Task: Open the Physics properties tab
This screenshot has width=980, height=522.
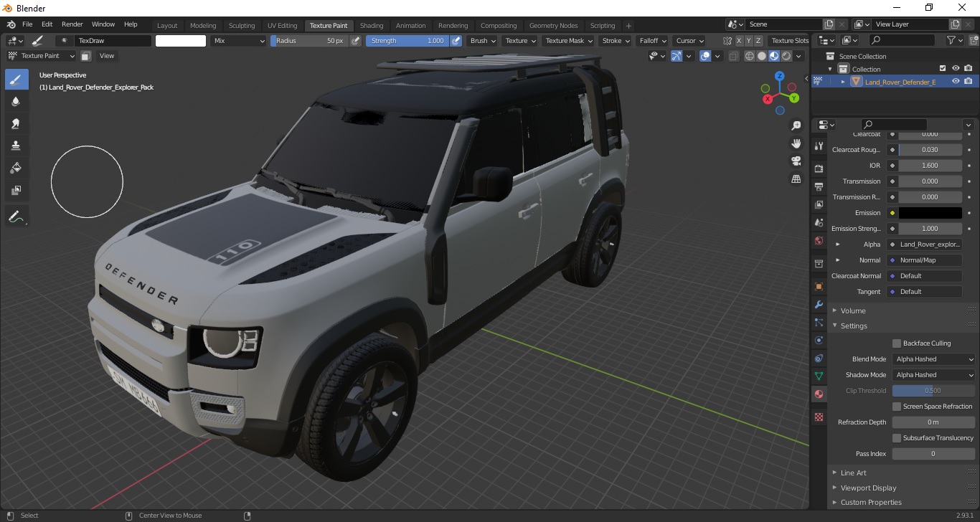Action: pos(819,340)
